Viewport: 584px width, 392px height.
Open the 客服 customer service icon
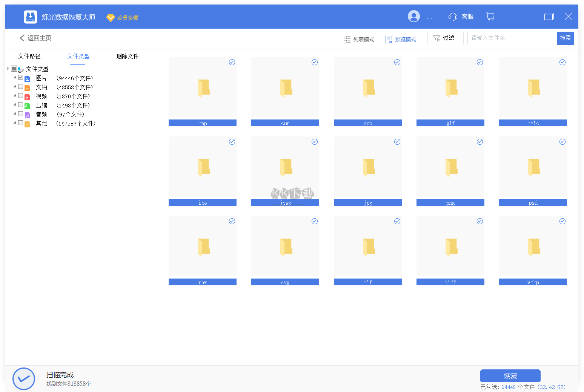(453, 17)
